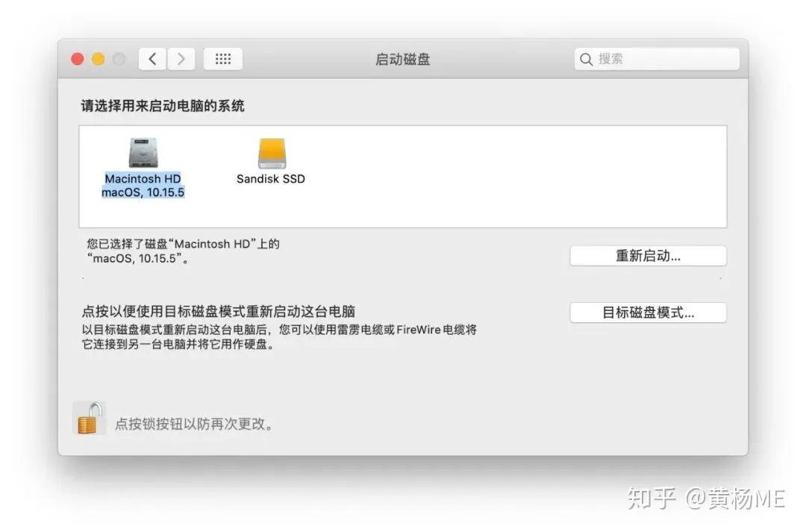This screenshot has width=806, height=532.
Task: Select the Macintosh HD internal drive icon
Action: 143,152
